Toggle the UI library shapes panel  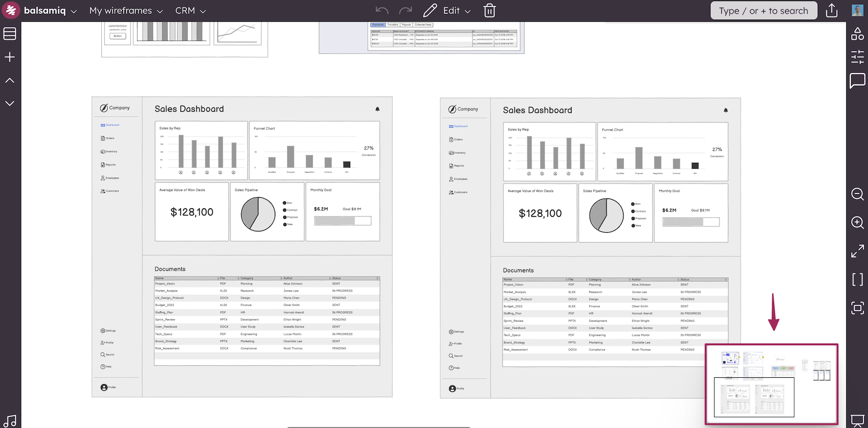click(857, 34)
